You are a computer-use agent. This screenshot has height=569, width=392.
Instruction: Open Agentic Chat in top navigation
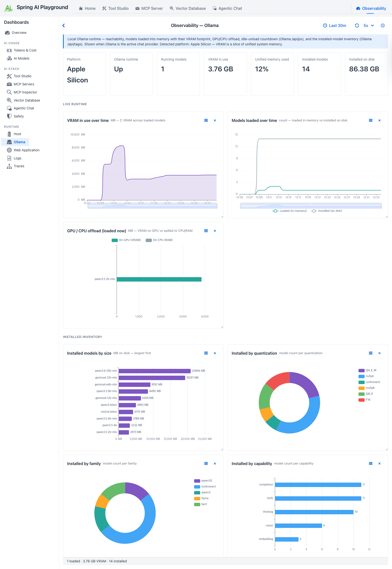227,8
